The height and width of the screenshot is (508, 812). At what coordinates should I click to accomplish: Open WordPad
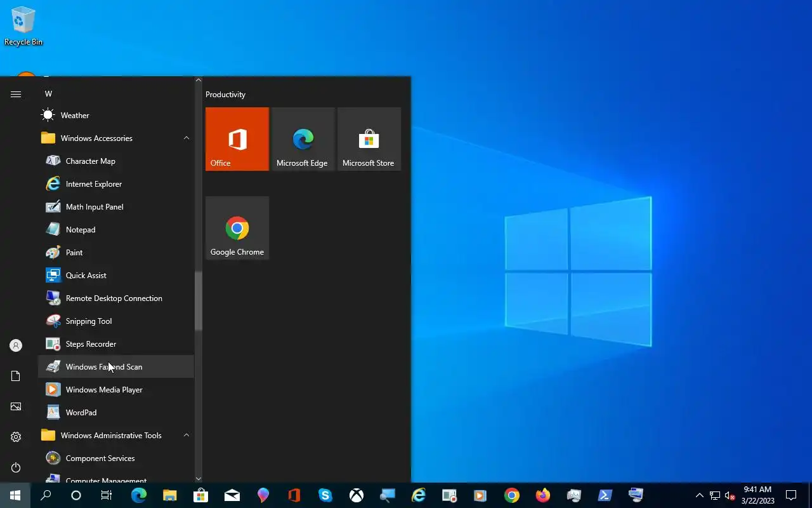[116, 413]
